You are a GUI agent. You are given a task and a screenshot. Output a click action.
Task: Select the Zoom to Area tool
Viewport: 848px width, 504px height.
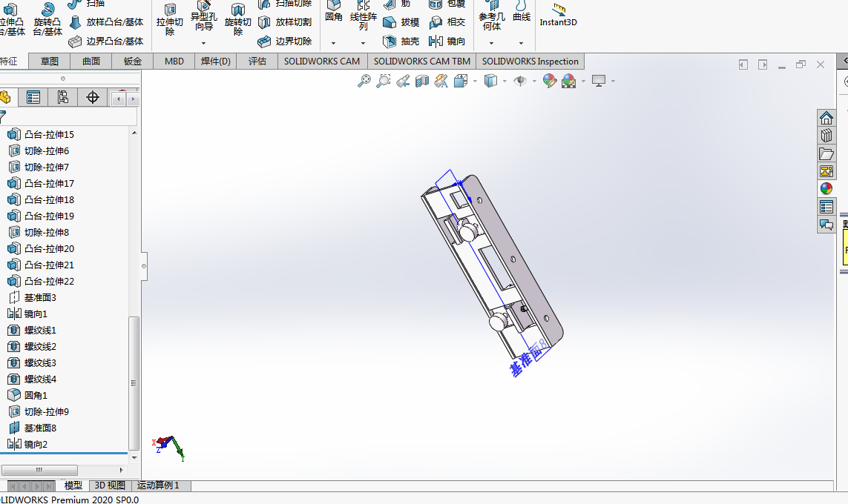coord(384,81)
